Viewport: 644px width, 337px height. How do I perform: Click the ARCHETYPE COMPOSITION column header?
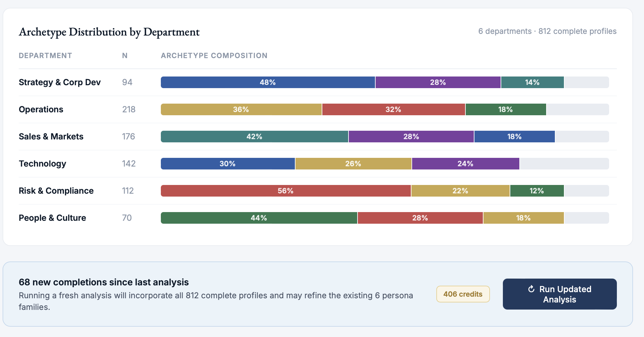point(214,55)
